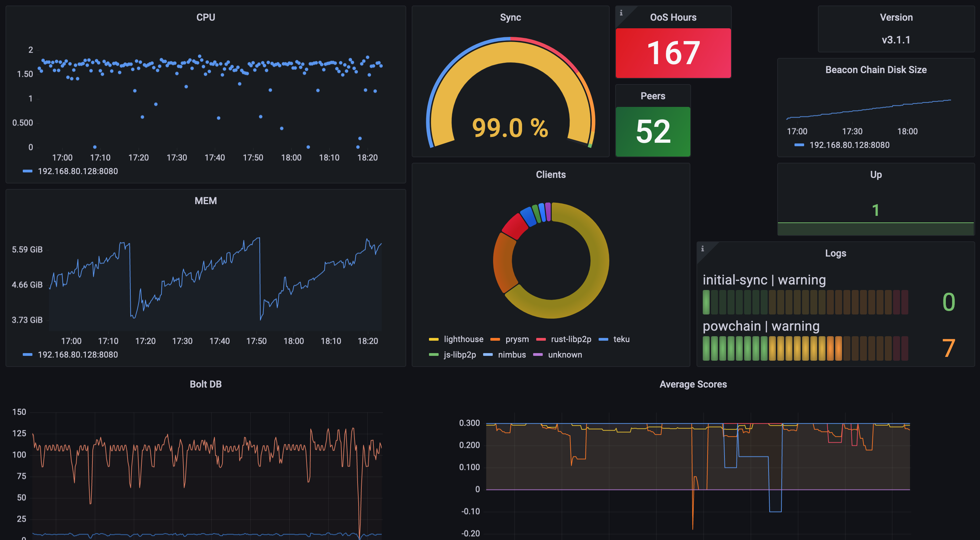
Task: Click the 5.59 GiB MEM axis label
Action: coord(27,250)
